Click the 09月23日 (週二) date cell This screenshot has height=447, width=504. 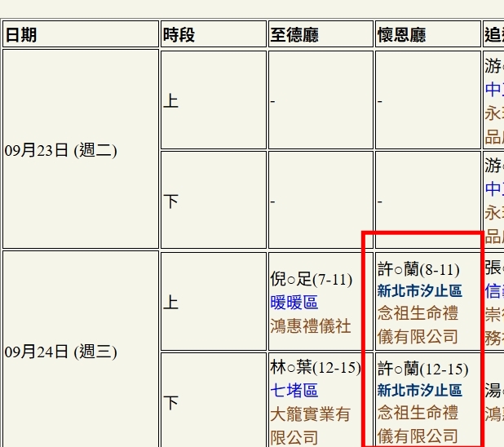tap(60, 150)
